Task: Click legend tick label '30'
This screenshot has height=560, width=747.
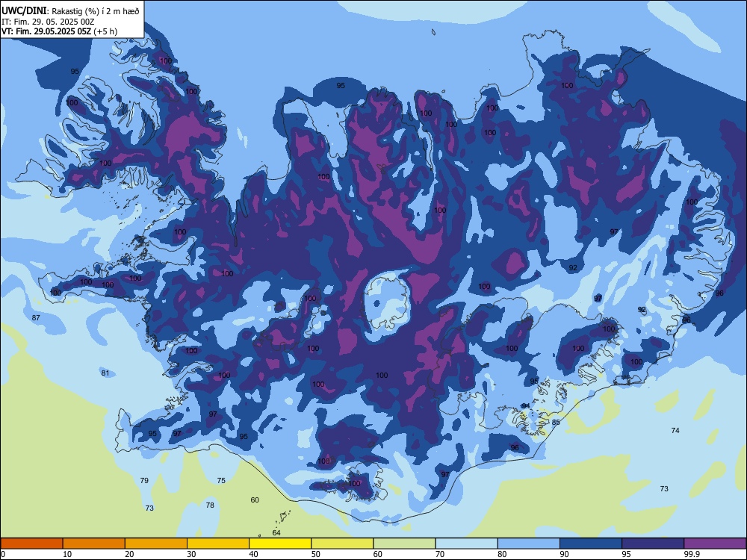Action: point(191,554)
